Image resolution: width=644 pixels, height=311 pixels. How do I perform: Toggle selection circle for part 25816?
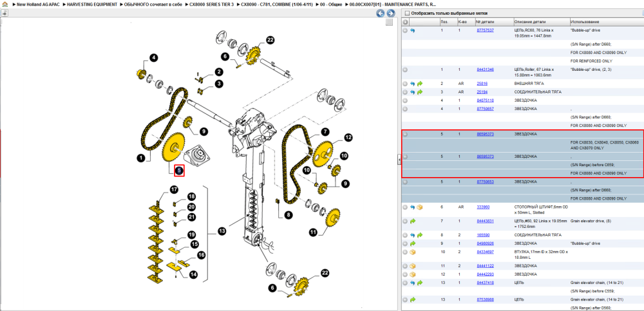(405, 84)
